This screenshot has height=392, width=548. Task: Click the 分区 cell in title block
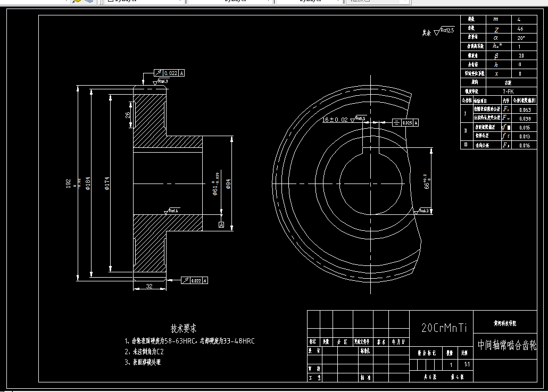(342, 341)
